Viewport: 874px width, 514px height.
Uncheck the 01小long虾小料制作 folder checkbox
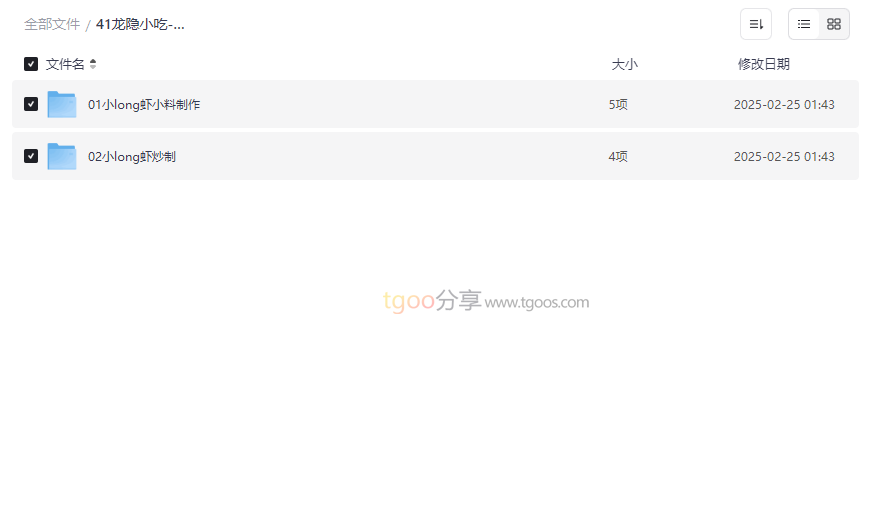pos(31,104)
